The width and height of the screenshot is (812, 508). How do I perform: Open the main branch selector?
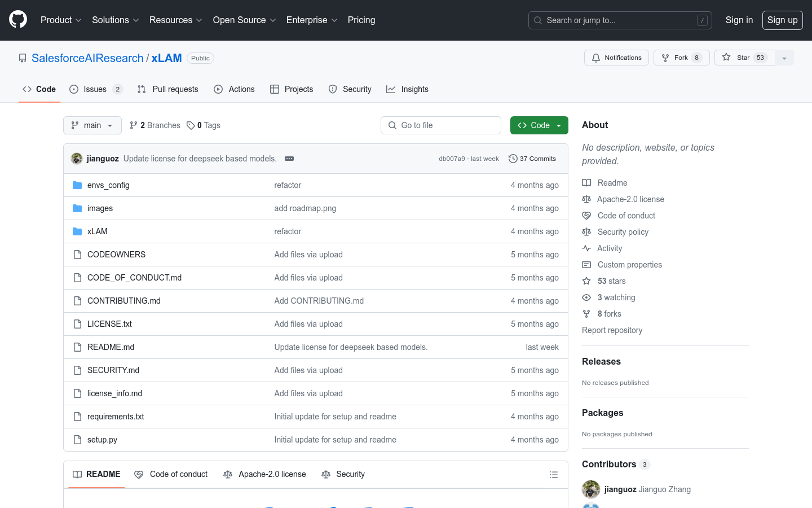tap(92, 125)
